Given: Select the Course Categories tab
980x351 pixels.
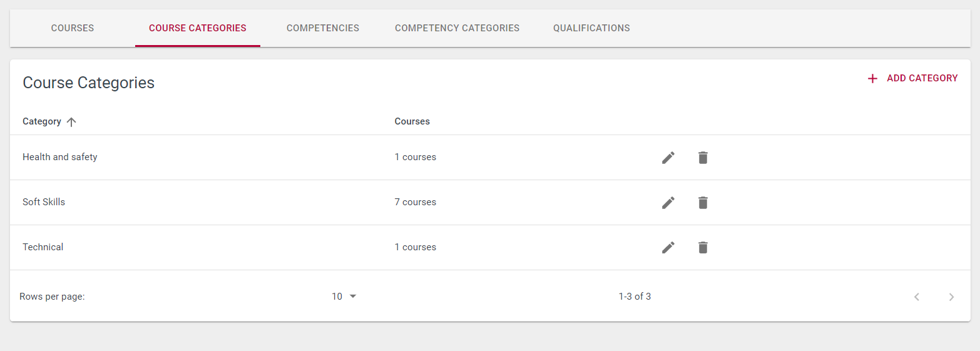Looking at the screenshot, I should click(x=198, y=28).
